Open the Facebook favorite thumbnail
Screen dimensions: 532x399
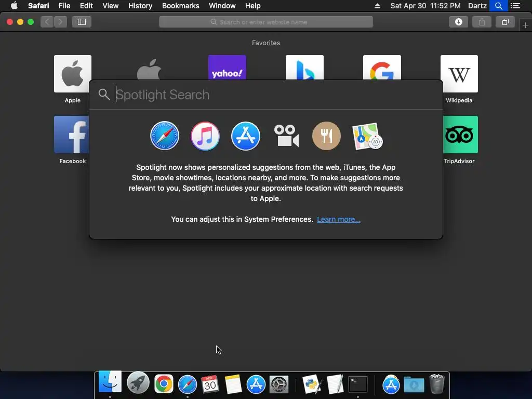coord(72,135)
